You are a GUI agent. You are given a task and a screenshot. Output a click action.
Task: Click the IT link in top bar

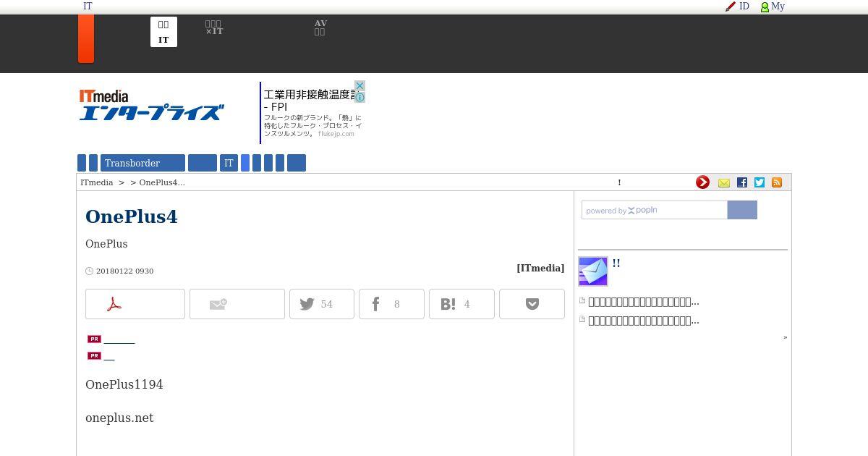88,6
